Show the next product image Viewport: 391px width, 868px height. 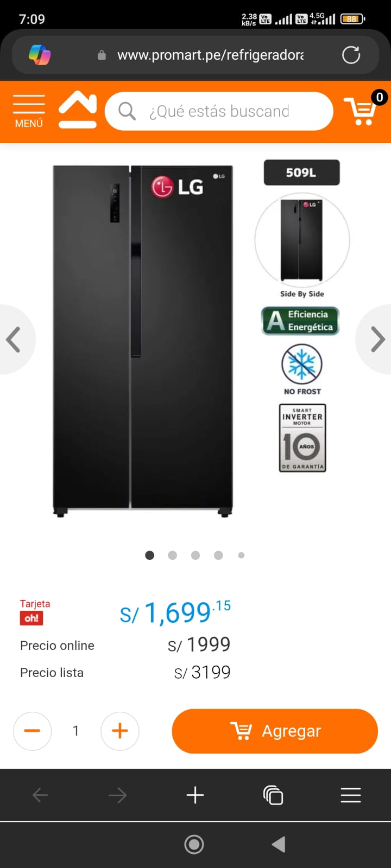pyautogui.click(x=376, y=340)
